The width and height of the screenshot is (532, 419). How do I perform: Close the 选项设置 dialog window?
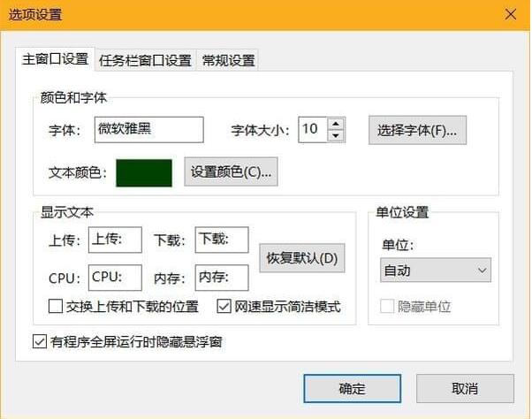pos(511,15)
